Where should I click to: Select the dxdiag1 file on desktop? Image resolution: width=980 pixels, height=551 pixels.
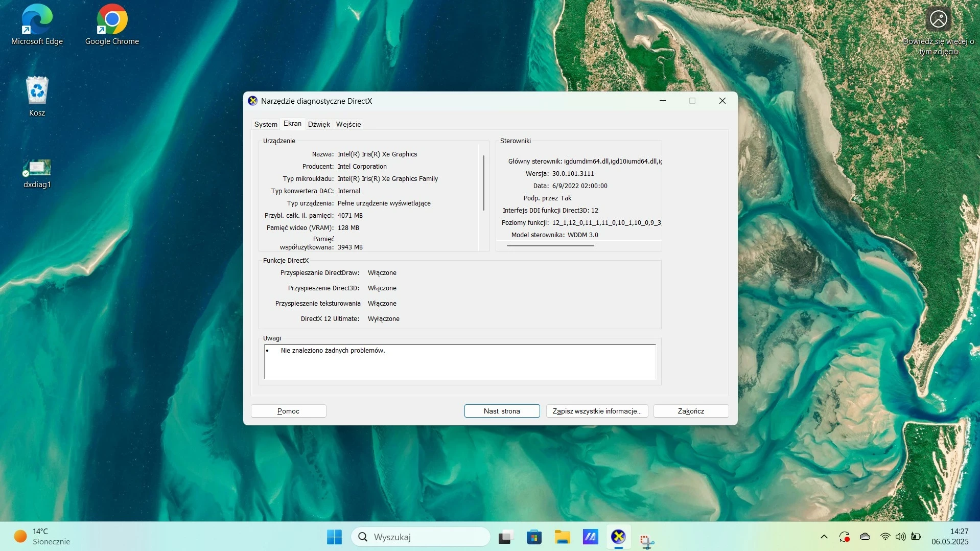pos(37,169)
